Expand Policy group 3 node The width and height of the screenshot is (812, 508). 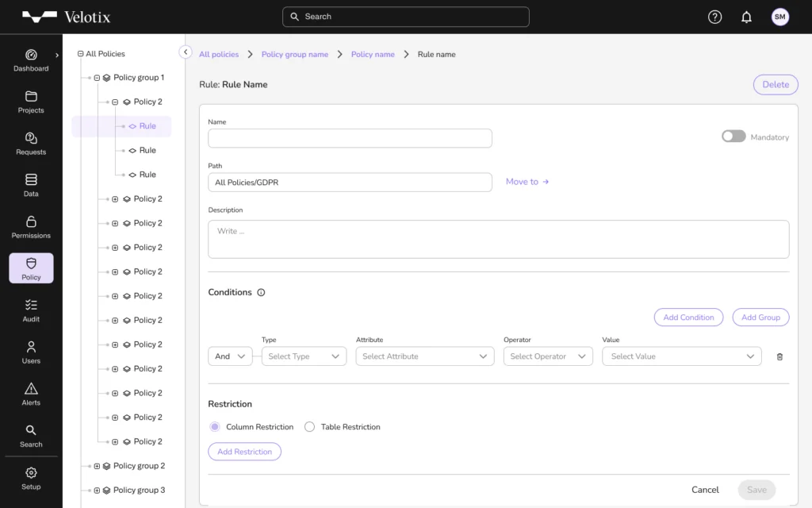coord(97,491)
